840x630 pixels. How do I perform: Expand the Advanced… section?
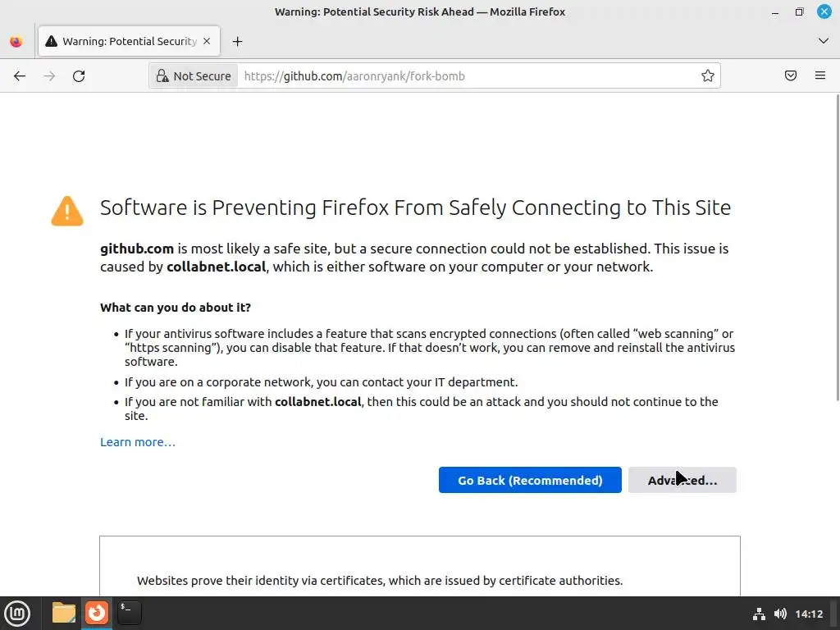tap(682, 481)
